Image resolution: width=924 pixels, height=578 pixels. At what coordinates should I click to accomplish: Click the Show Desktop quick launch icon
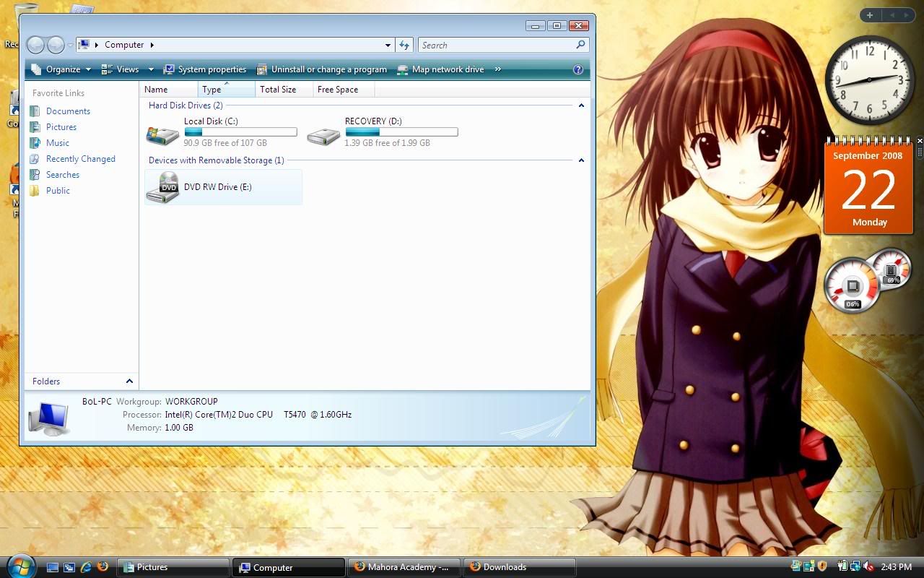(53, 567)
